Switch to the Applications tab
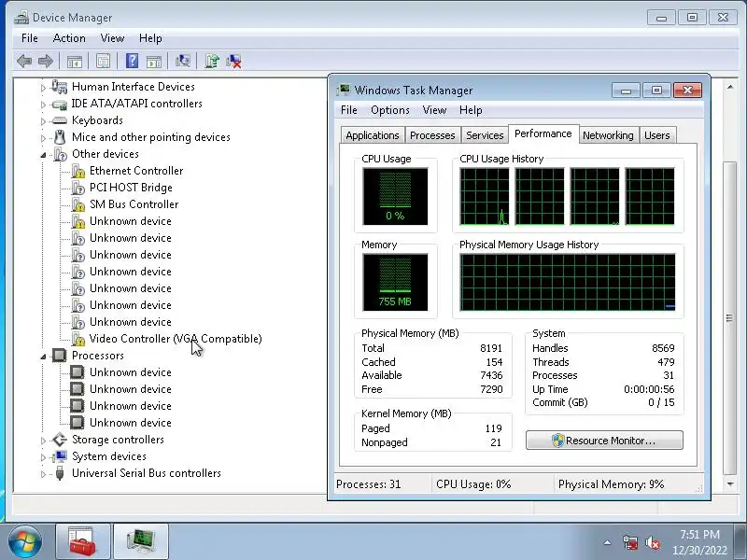747x560 pixels. pos(373,135)
